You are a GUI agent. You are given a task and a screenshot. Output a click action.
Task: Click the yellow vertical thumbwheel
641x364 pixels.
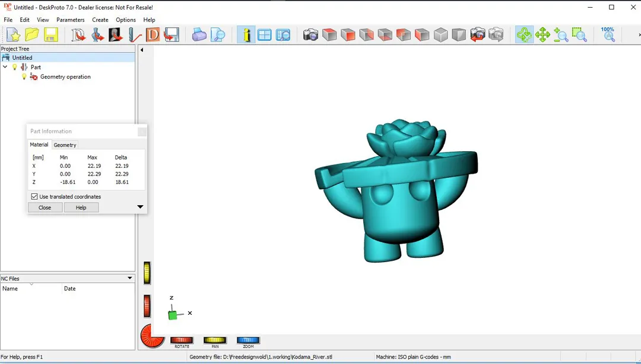(147, 273)
